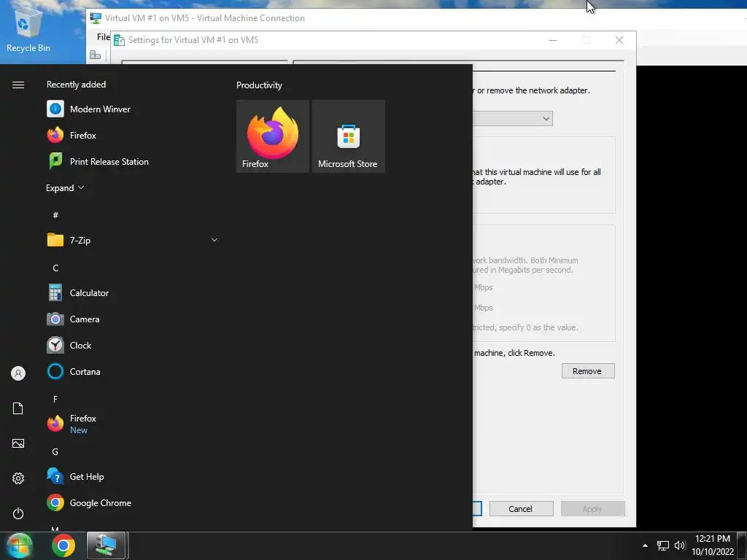The width and height of the screenshot is (747, 560).
Task: Open clock showing 12:21 PM
Action: 713,545
